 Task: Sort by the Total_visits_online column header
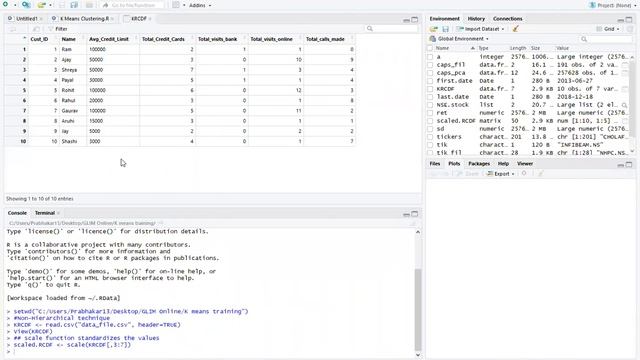(x=271, y=39)
